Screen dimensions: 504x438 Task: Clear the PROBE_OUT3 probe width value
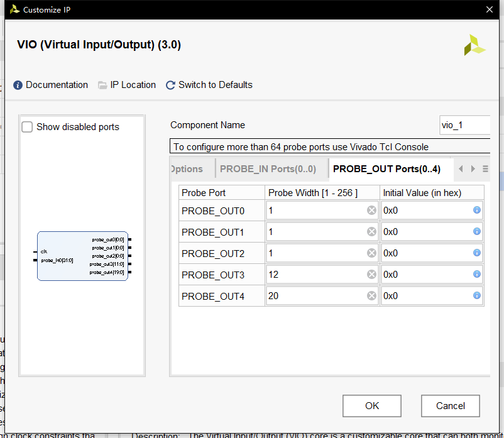click(x=371, y=275)
